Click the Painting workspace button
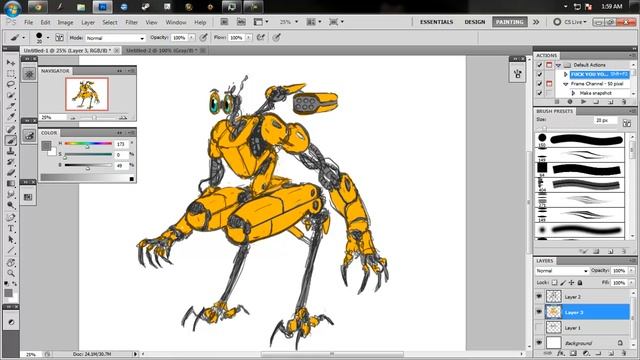 pyautogui.click(x=509, y=22)
